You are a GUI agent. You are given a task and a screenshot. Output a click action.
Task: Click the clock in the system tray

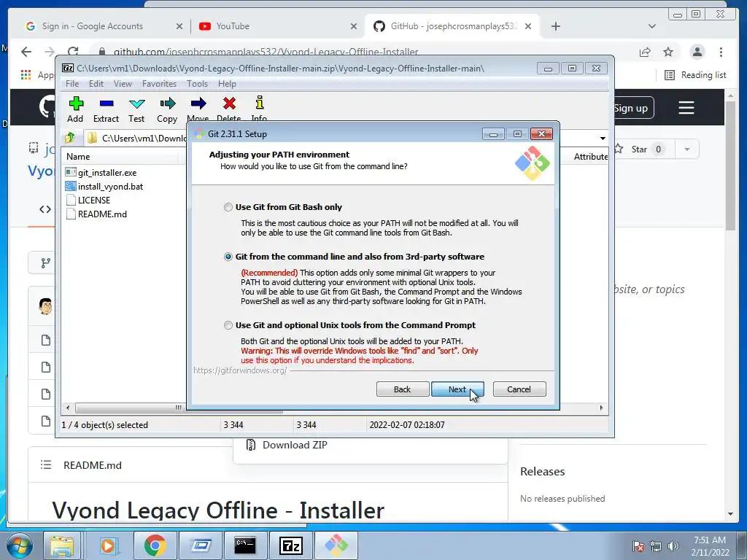coord(710,545)
